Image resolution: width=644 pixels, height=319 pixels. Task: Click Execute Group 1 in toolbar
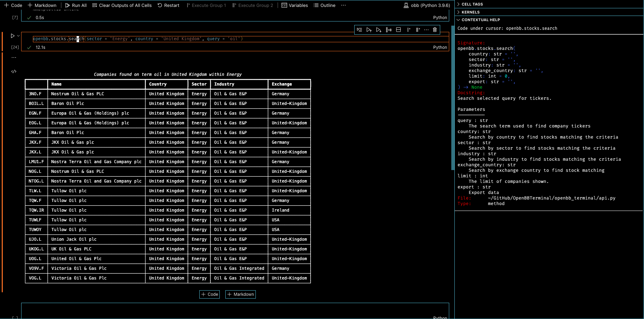click(x=206, y=5)
